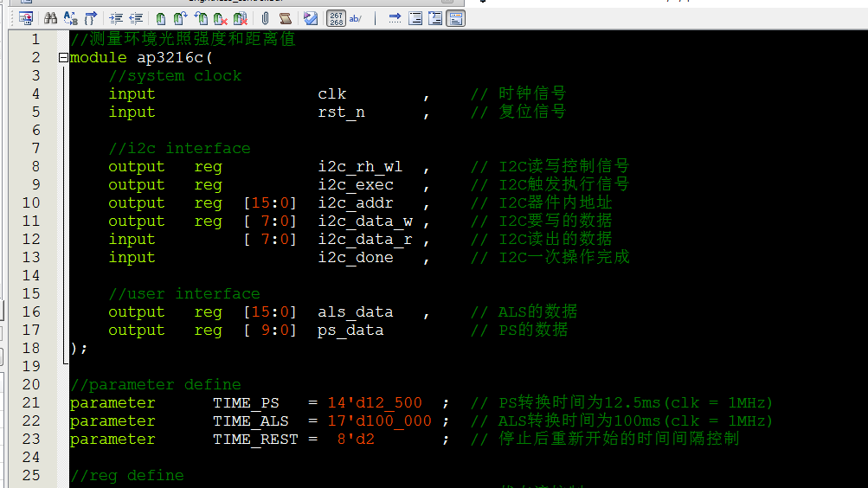Click the '//reg define' comment
The image size is (868, 488).
click(127, 475)
